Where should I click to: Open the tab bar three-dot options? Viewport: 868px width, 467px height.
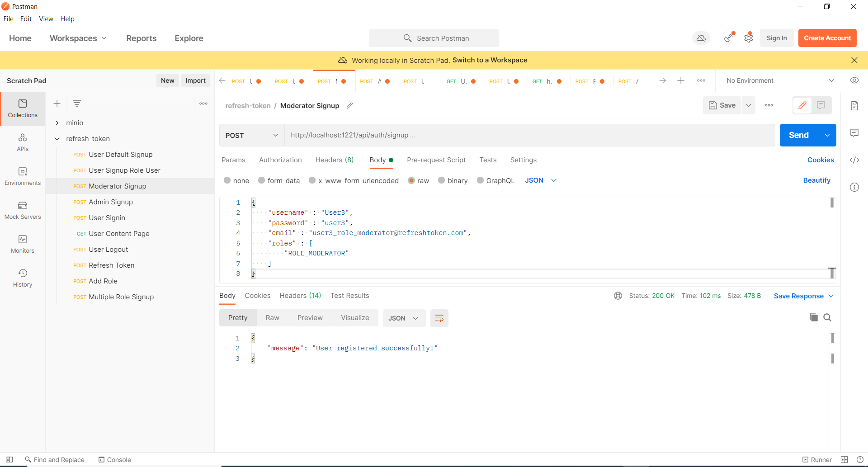click(x=701, y=80)
